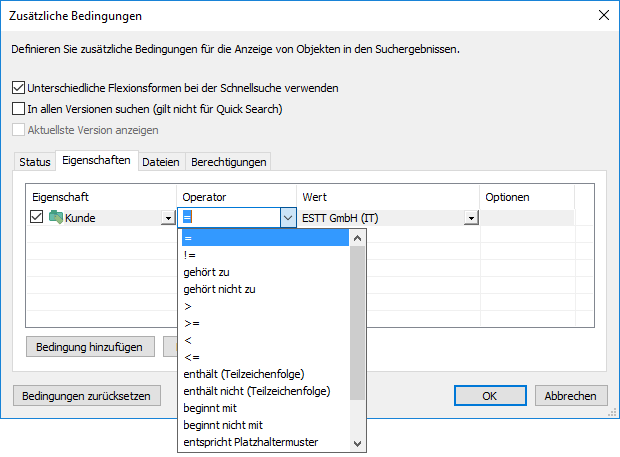Open the Dateien tab
620x457 pixels.
point(160,162)
